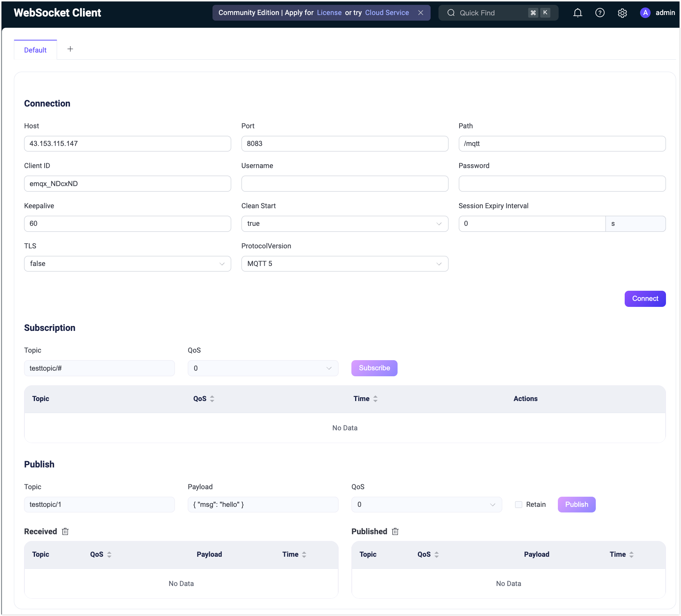Dismiss the Community Edition banner
Viewport: 681px width, 616px height.
click(421, 13)
